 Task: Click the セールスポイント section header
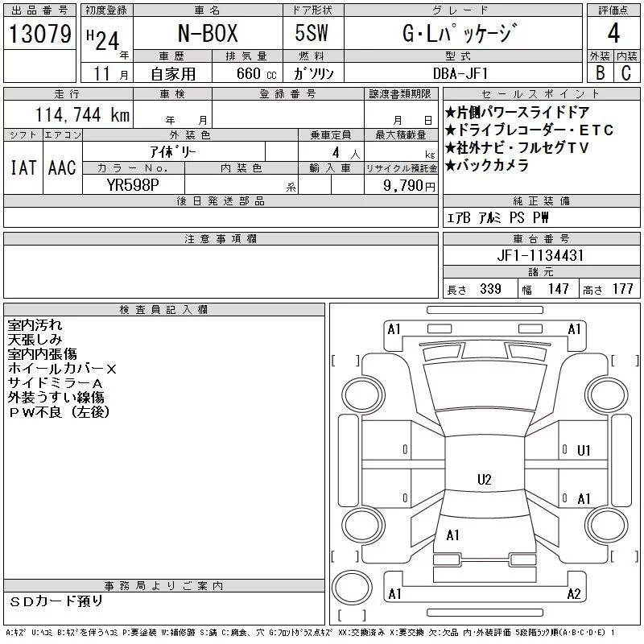click(541, 94)
